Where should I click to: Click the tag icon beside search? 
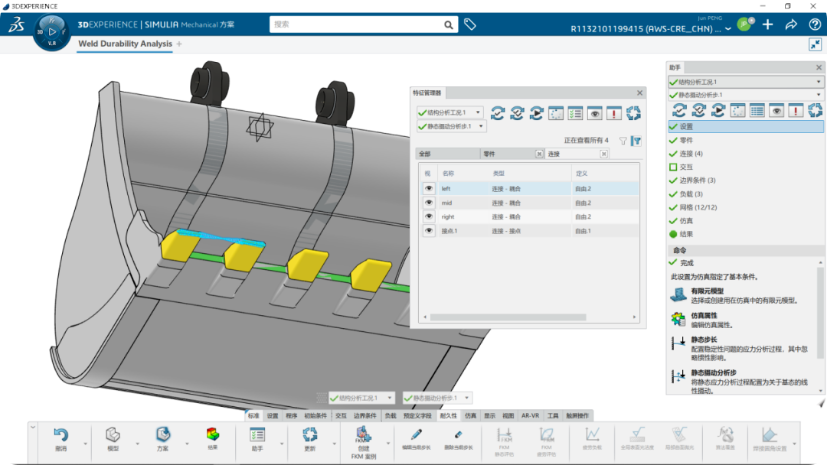(470, 24)
